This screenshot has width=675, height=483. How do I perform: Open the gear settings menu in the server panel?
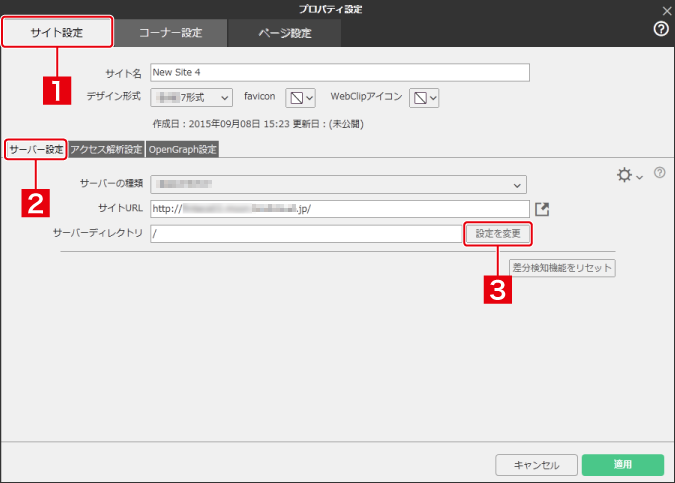pyautogui.click(x=629, y=175)
